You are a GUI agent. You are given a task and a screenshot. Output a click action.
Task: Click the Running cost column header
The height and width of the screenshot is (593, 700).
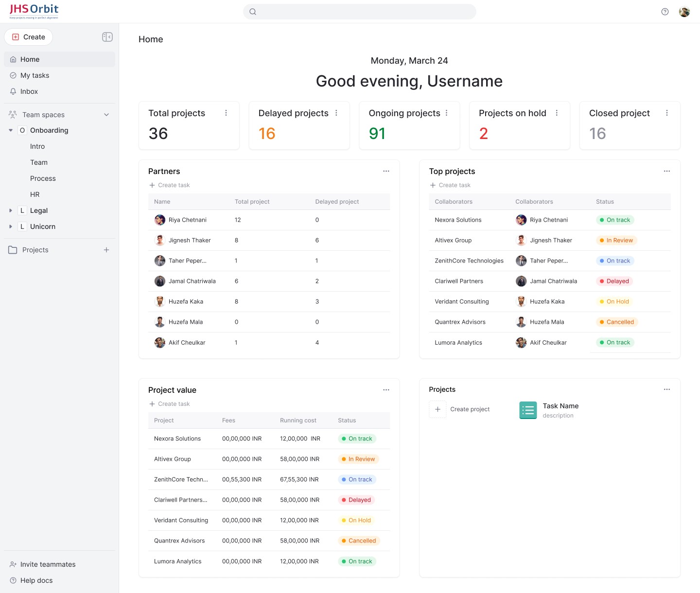[298, 420]
